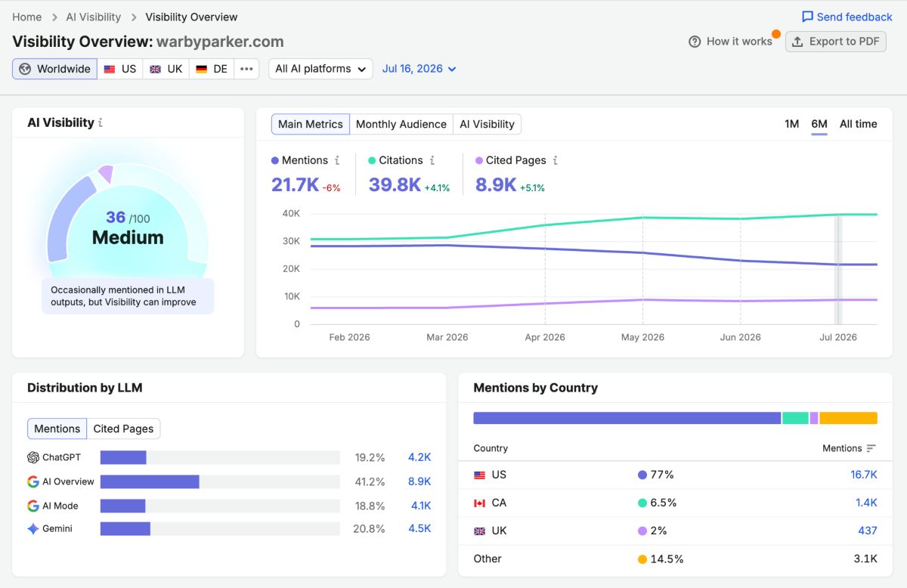907x588 pixels.
Task: Click the Cited Pages metric info icon
Action: [x=556, y=160]
